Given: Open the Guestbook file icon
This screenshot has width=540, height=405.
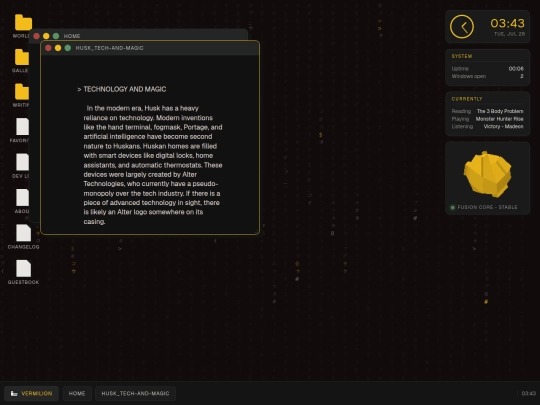Looking at the screenshot, I should pos(23,268).
